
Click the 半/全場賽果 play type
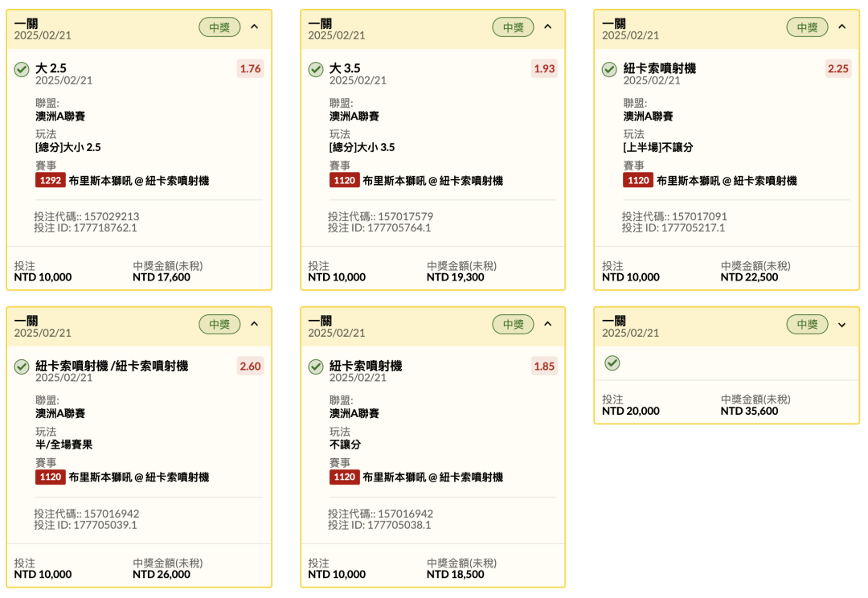point(64,444)
